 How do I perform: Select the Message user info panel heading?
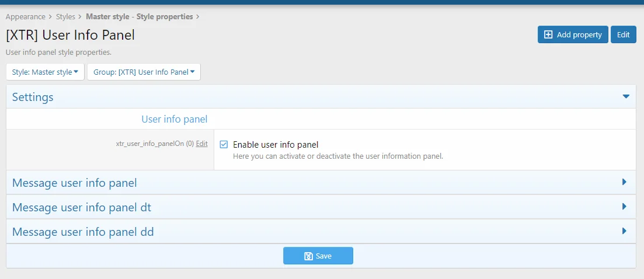click(75, 183)
